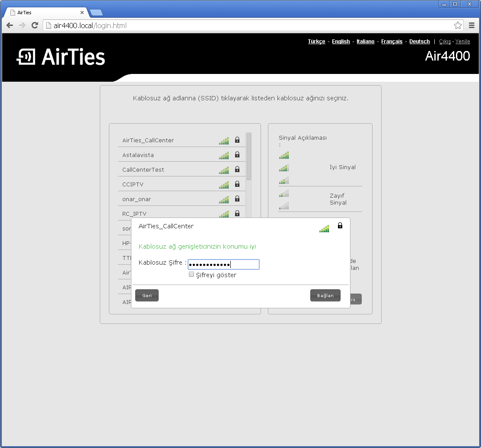Image resolution: width=481 pixels, height=448 pixels.
Task: Open the Chrome menu icon
Action: [x=471, y=25]
